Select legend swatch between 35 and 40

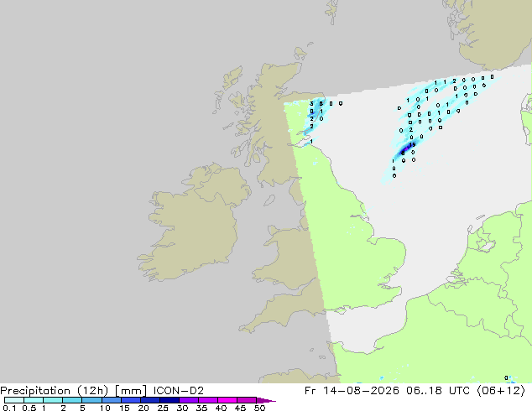pos(208,400)
